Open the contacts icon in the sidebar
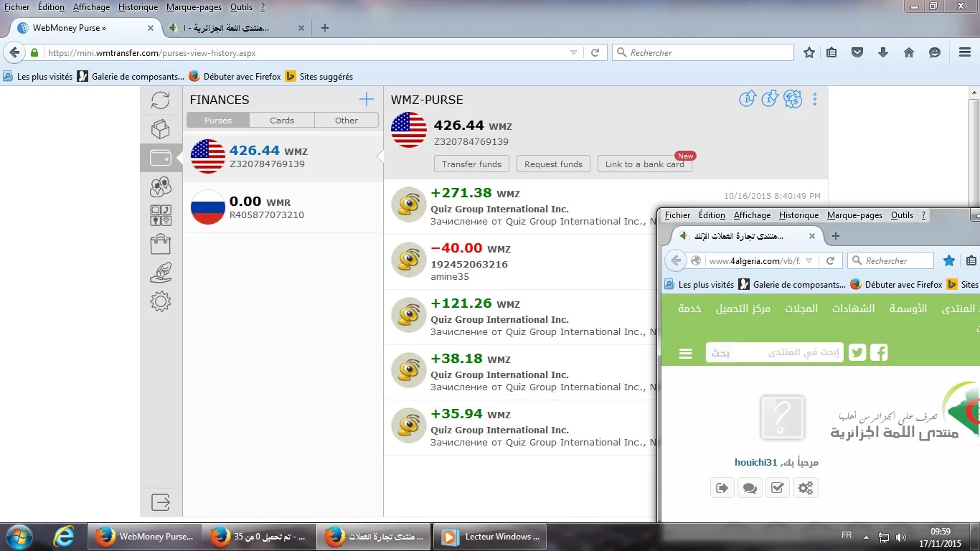Screen dimensions: 980x551 tap(161, 187)
